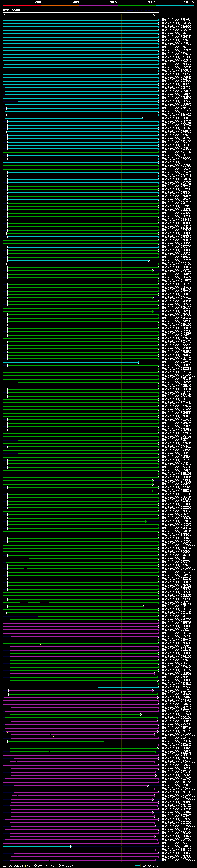Open the UniRef100_B9HUR7 hit
This screenshot has width=197, height=868.
pyautogui.click(x=177, y=365)
